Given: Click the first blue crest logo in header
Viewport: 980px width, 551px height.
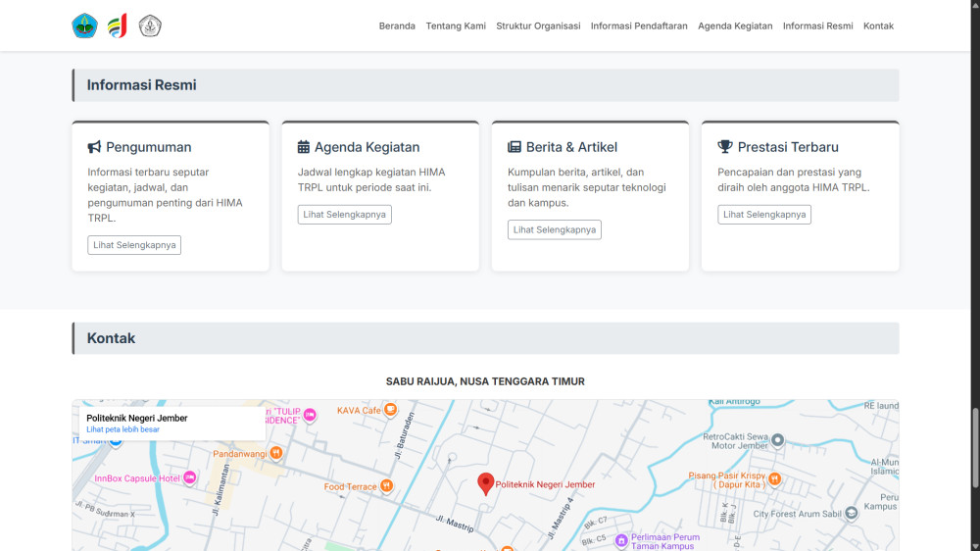Looking at the screenshot, I should point(84,26).
